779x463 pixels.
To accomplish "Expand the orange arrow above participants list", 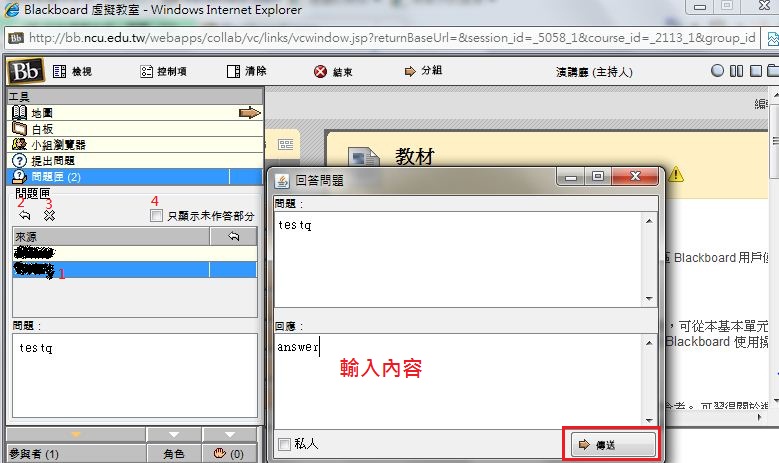I will 74,434.
